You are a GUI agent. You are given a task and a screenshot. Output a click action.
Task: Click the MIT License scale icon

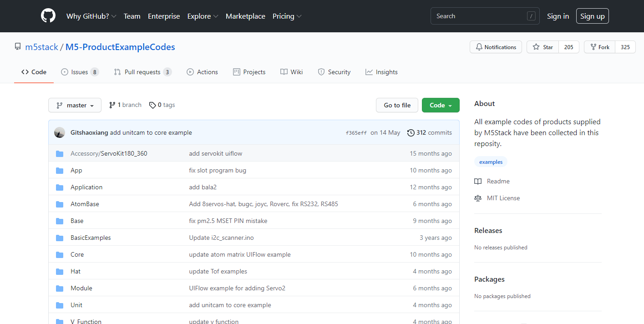pyautogui.click(x=478, y=198)
